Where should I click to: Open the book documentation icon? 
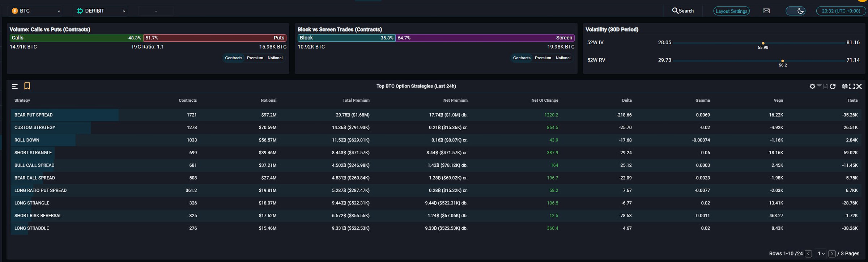pos(844,86)
